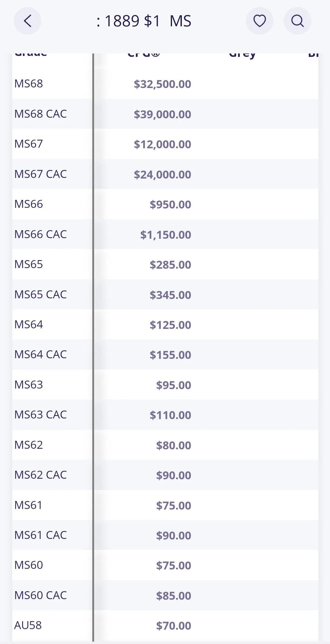This screenshot has width=330, height=644.
Task: Select the MS68 grade row
Action: [x=165, y=84]
